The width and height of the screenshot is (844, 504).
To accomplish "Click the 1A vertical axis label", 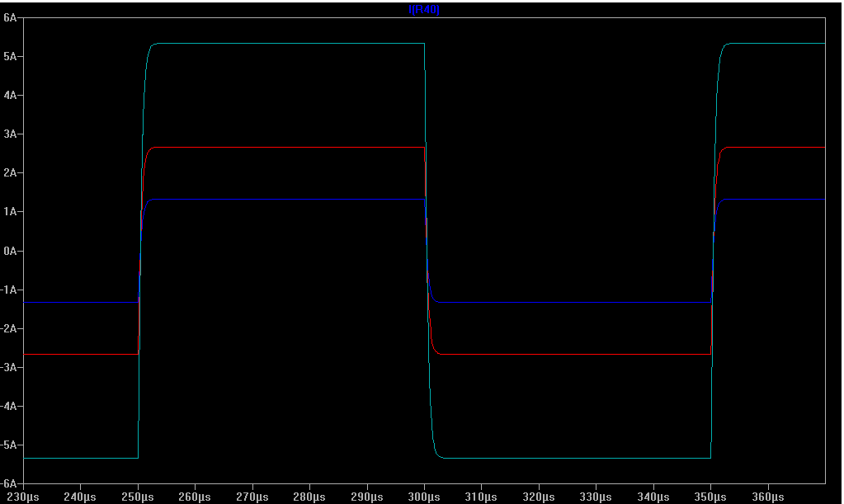I will 10,211.
